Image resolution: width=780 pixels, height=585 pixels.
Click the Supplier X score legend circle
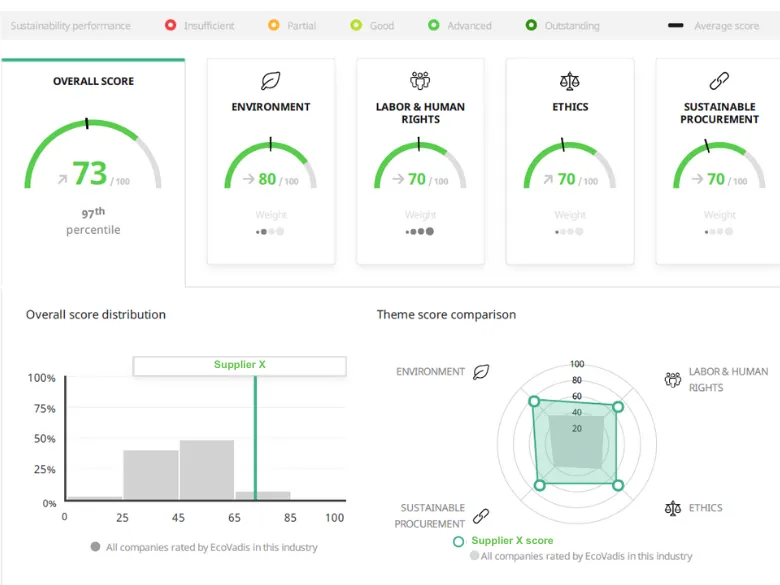[x=459, y=541]
